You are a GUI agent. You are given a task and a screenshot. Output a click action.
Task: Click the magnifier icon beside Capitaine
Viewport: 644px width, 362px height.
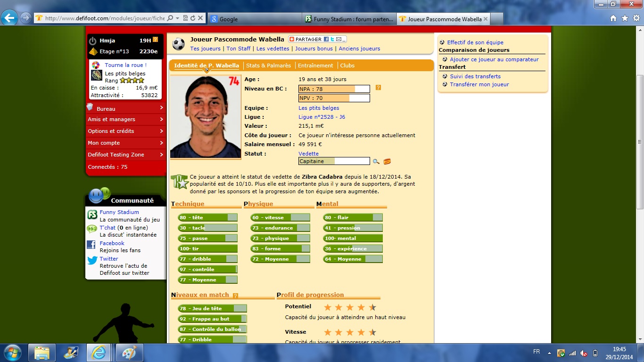pos(376,161)
